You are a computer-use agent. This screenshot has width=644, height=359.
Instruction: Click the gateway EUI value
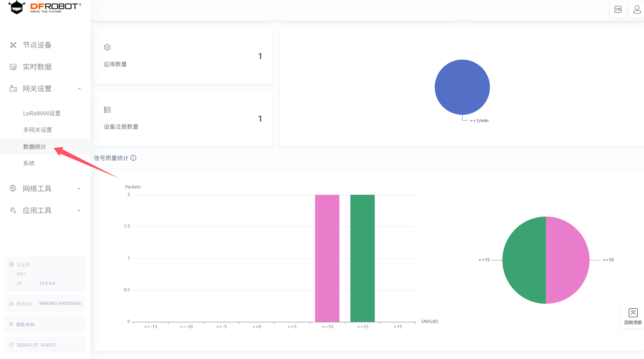[60, 303]
